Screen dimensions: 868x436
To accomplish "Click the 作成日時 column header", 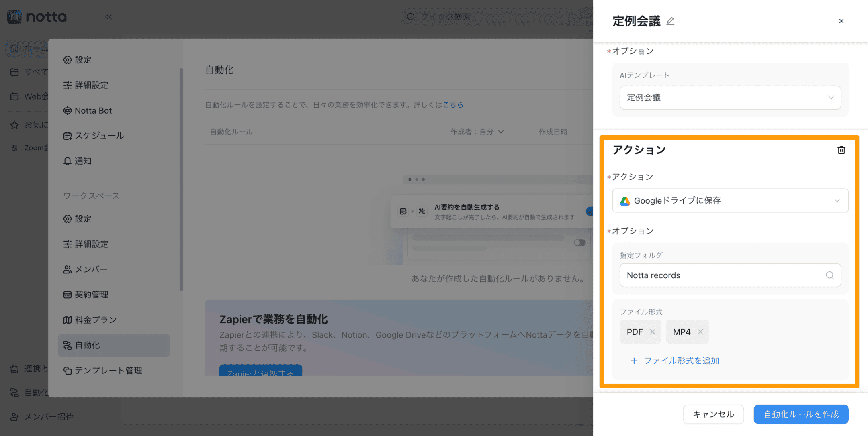I will pos(553,132).
